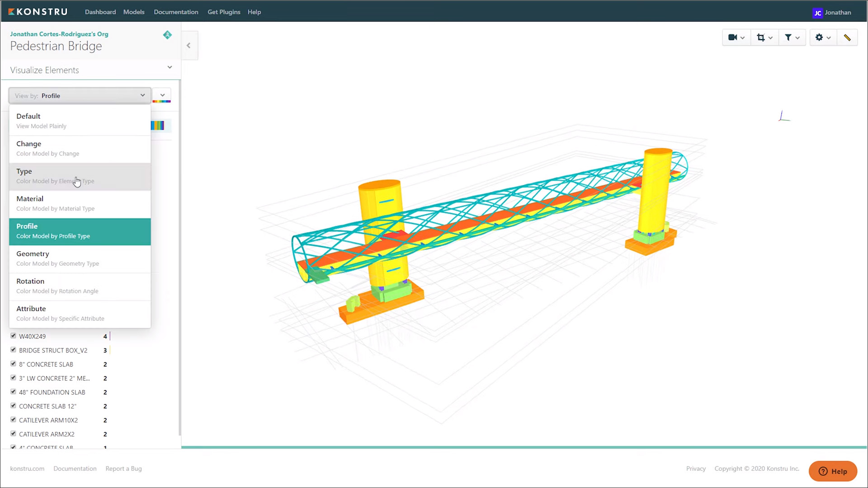Toggle 3" LW CONCRETE 2" ME... checkbox
The width and height of the screenshot is (868, 488).
[13, 378]
